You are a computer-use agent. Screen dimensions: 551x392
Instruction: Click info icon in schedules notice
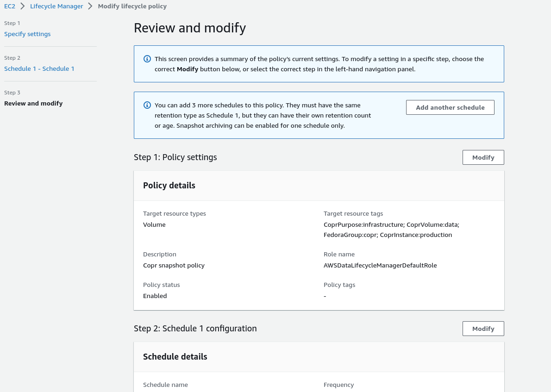click(147, 105)
